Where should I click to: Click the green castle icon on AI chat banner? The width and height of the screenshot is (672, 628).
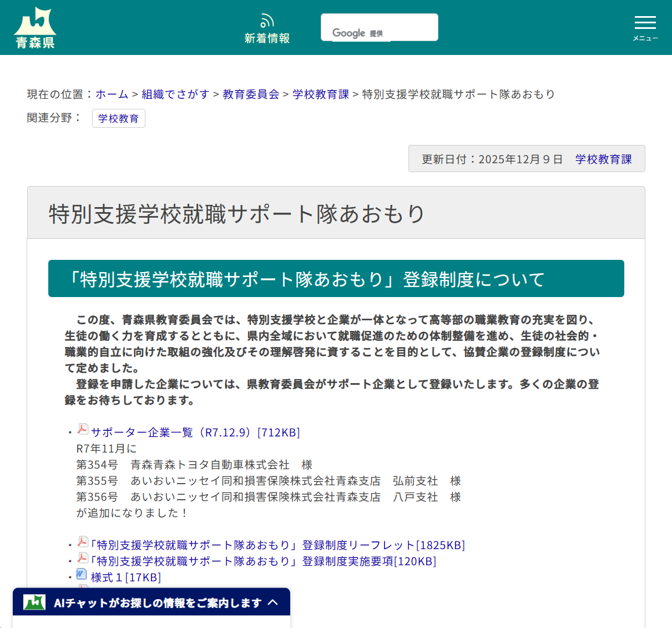coord(33,601)
